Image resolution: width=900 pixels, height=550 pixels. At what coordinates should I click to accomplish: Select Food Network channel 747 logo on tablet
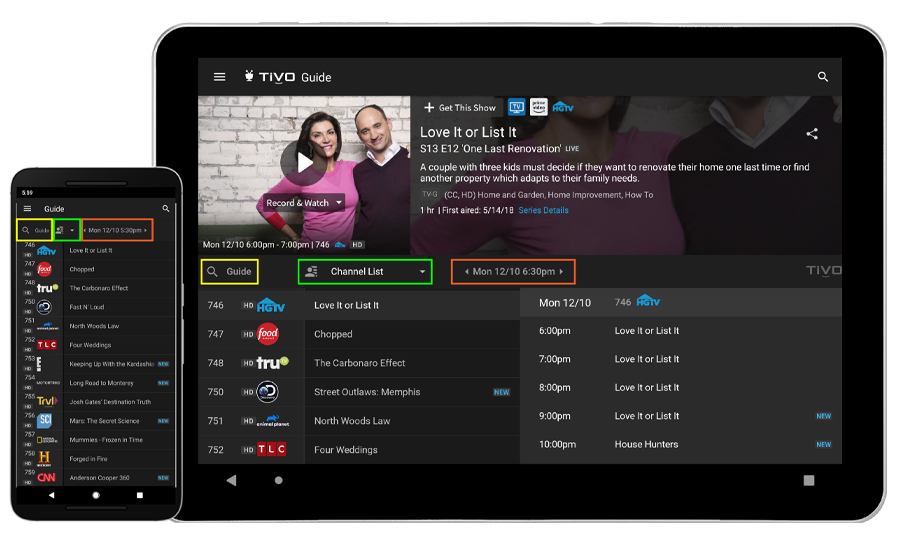tap(267, 334)
